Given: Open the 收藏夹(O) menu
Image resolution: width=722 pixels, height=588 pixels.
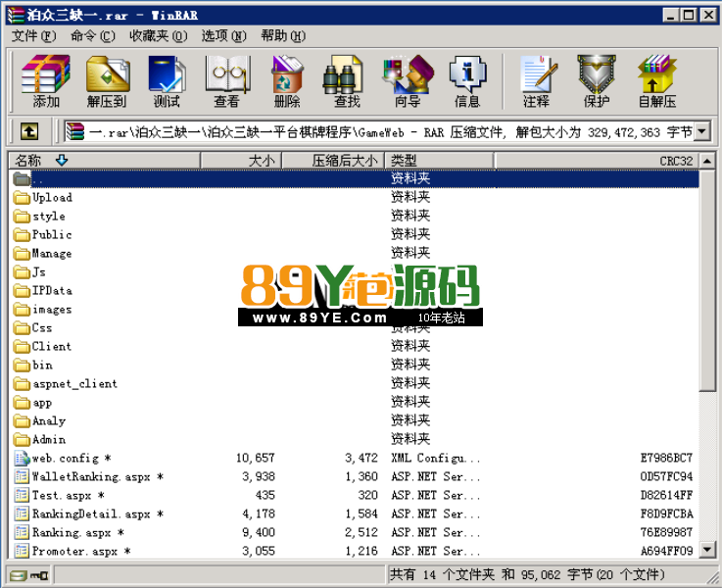Looking at the screenshot, I should [159, 36].
